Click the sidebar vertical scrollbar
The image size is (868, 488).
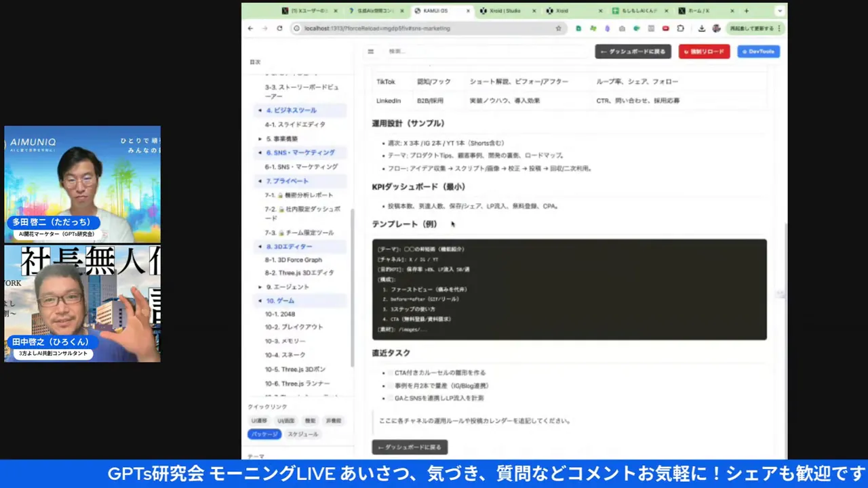click(351, 285)
